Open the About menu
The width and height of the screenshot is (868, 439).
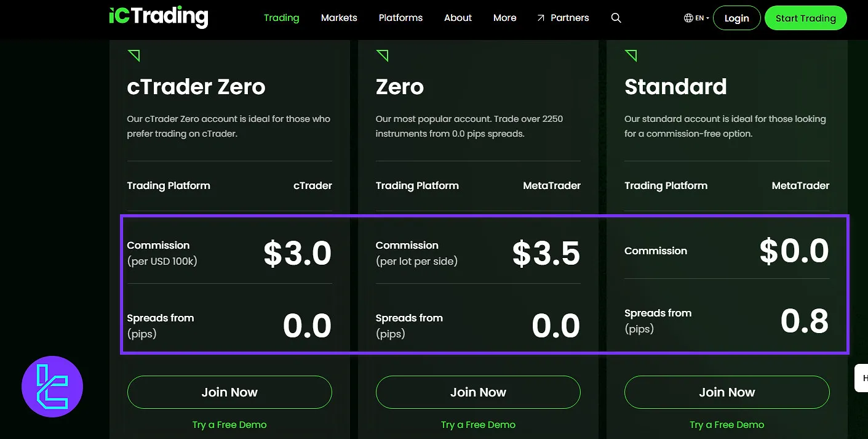pos(458,18)
